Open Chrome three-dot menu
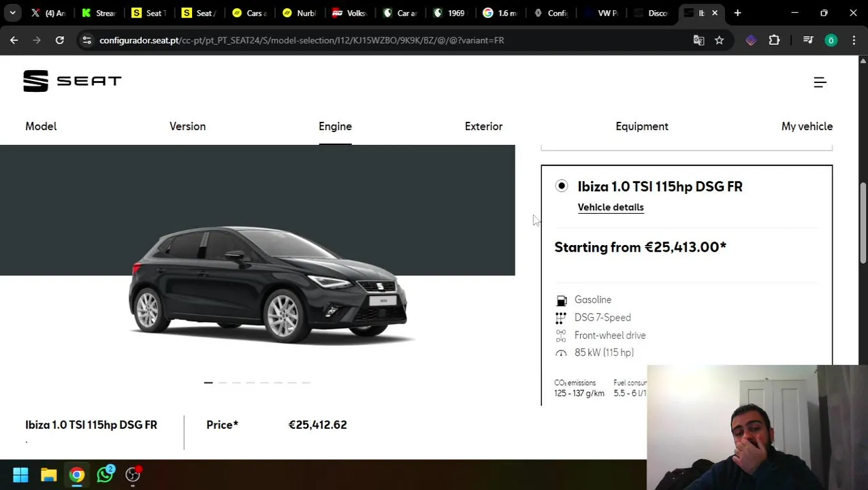The height and width of the screenshot is (490, 868). pos(854,40)
